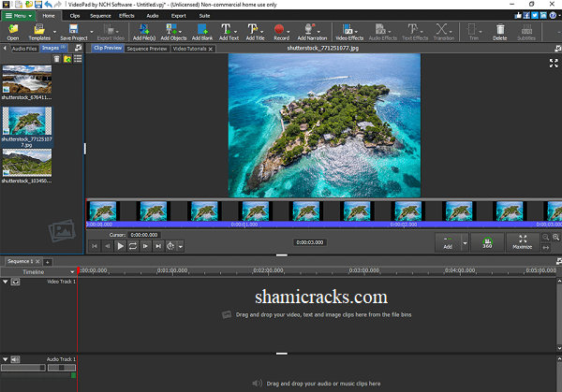
Task: Click the Twitter share icon
Action: [535, 15]
